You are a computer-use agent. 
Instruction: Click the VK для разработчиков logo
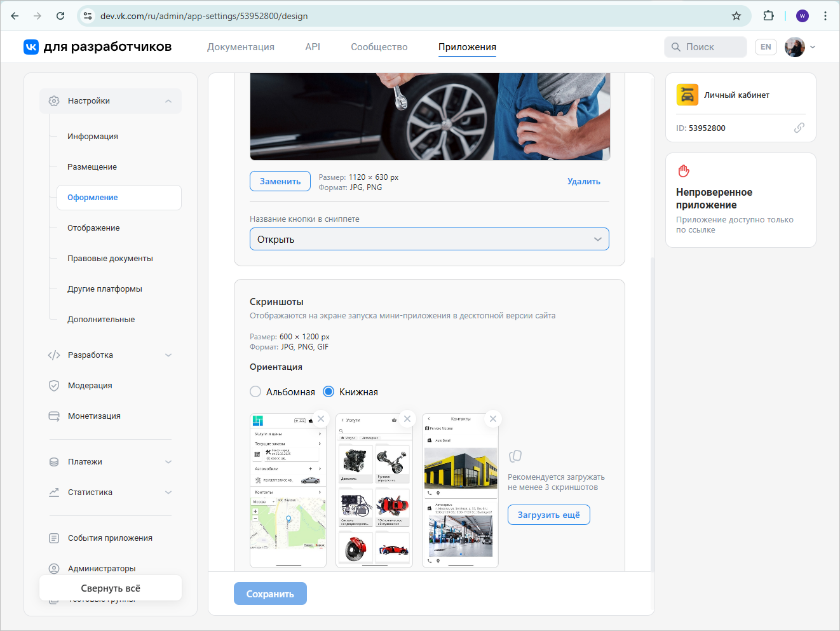coord(30,46)
